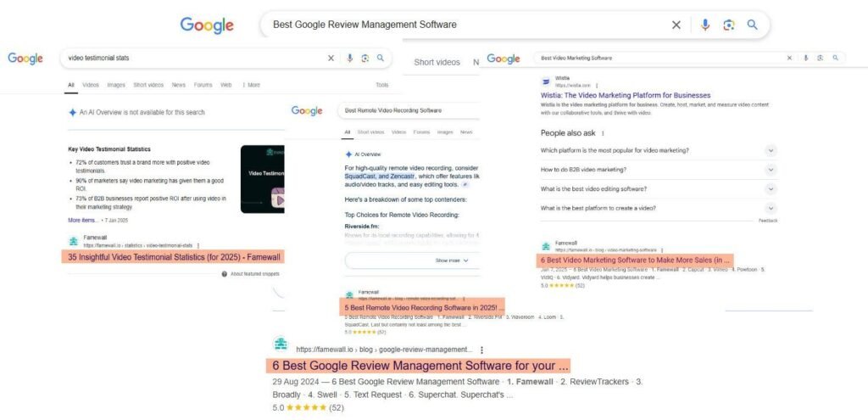
Task: Click the citation link icon after 'easy editing tools'
Action: tap(465, 184)
